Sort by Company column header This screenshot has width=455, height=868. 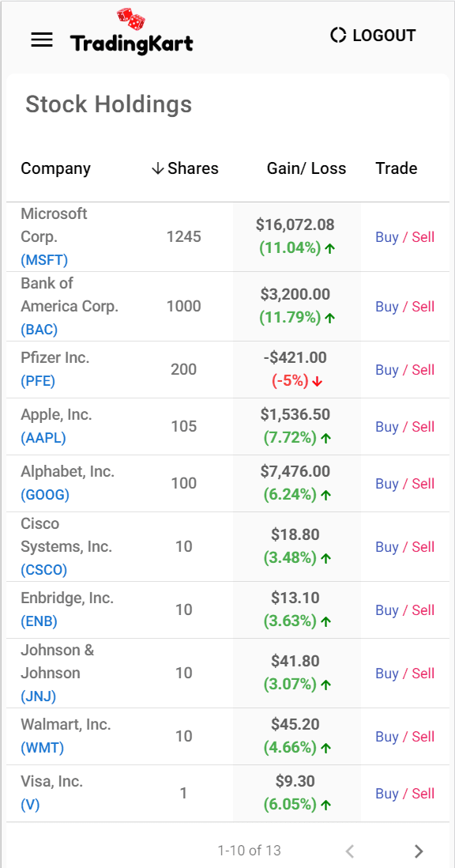pyautogui.click(x=56, y=168)
